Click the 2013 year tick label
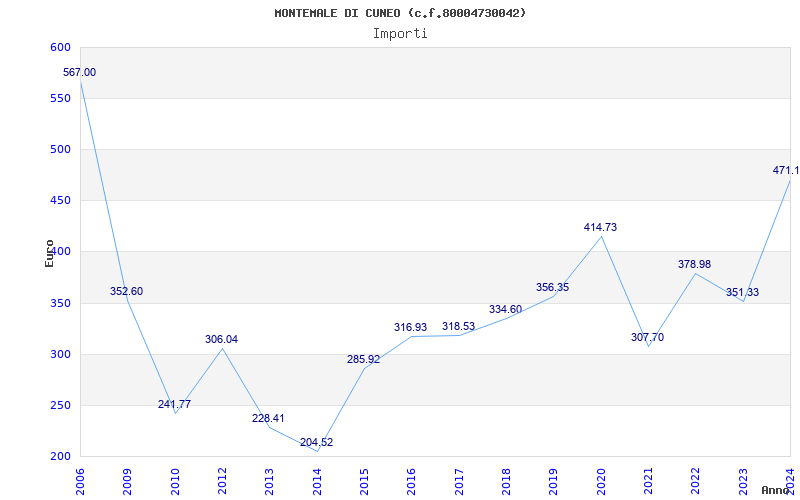800x500 pixels. (x=269, y=482)
